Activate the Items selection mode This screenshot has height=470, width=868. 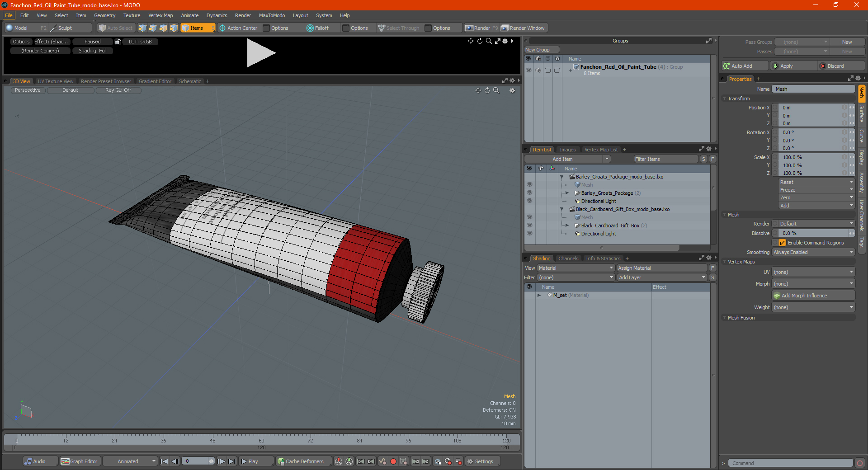198,28
